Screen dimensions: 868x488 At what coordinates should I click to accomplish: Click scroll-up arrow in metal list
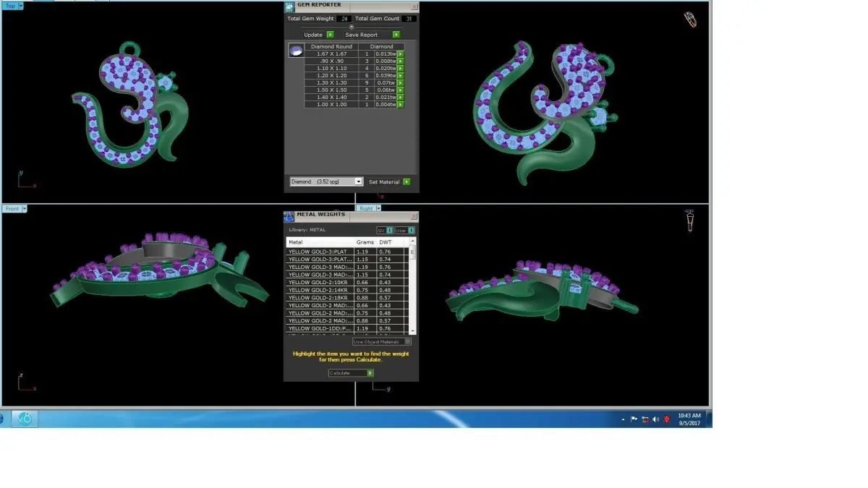[412, 241]
